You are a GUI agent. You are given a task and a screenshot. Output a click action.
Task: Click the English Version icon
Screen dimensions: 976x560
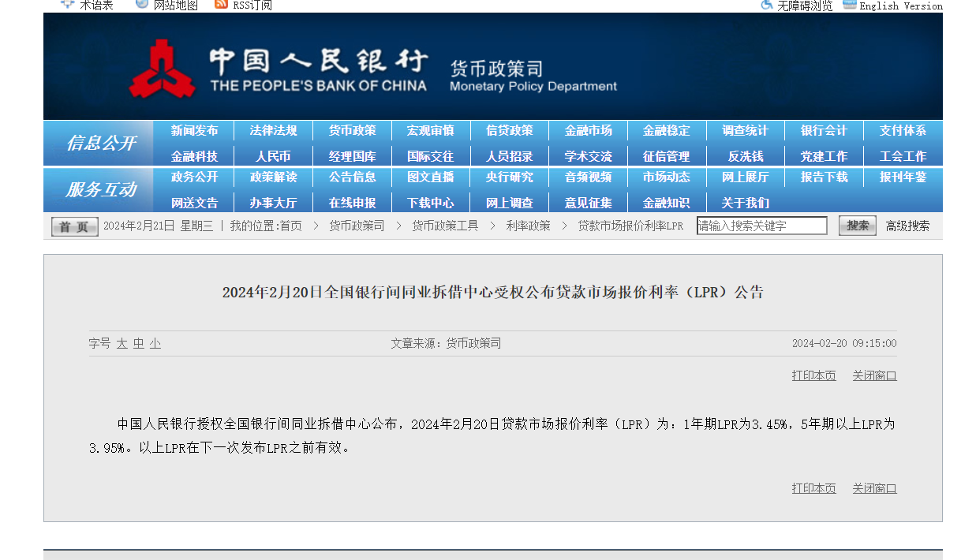(x=850, y=4)
